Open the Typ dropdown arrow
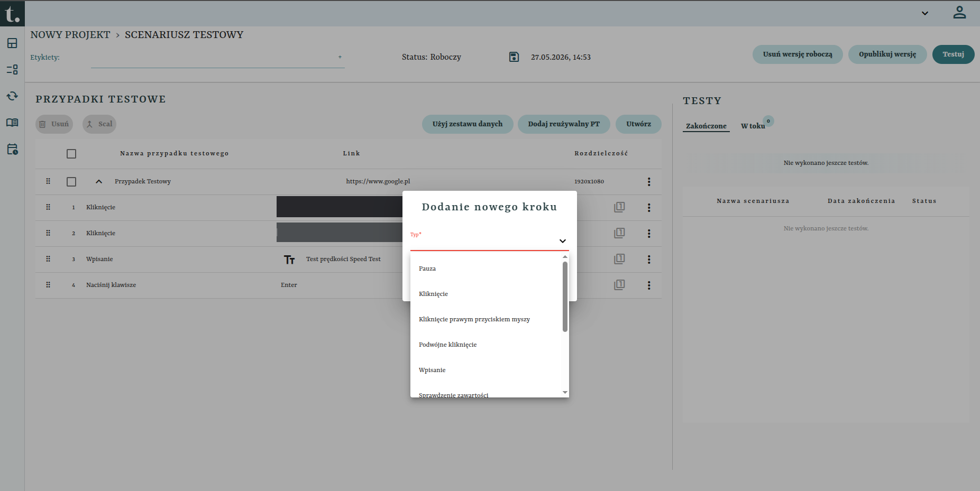Viewport: 980px width, 491px height. (563, 241)
